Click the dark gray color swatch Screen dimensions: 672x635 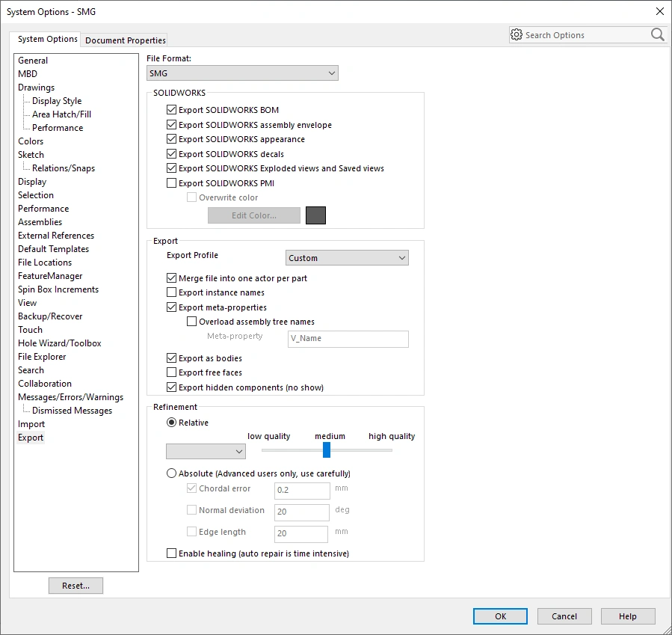click(316, 215)
